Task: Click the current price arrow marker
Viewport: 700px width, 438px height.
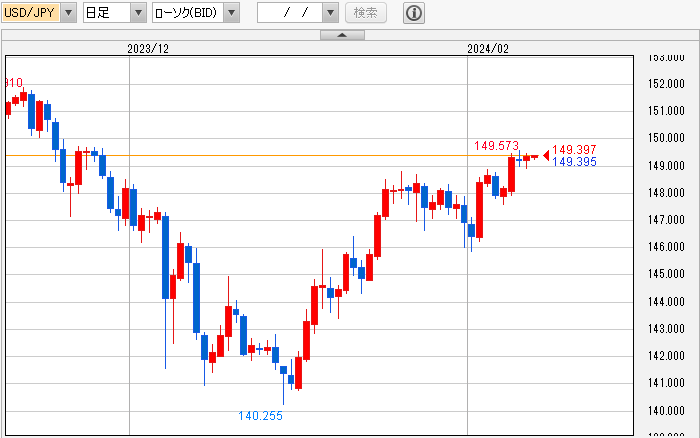Action: point(546,155)
